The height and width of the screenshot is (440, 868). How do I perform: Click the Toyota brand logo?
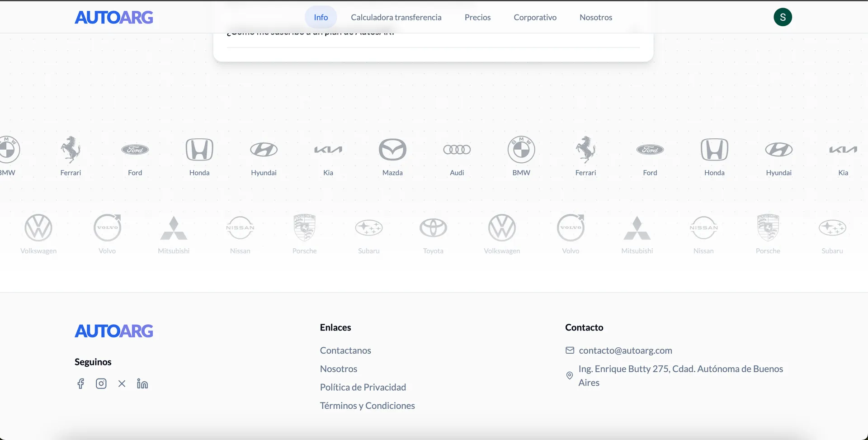(433, 227)
